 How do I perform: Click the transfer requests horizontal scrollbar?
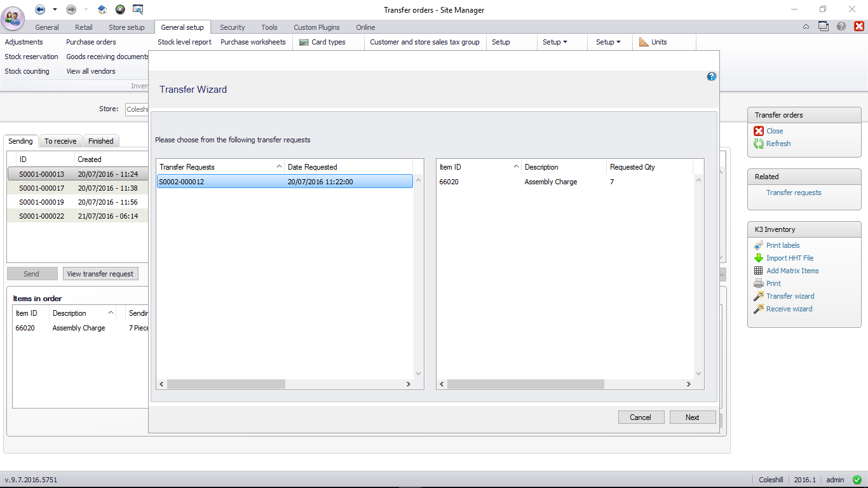[x=226, y=384]
